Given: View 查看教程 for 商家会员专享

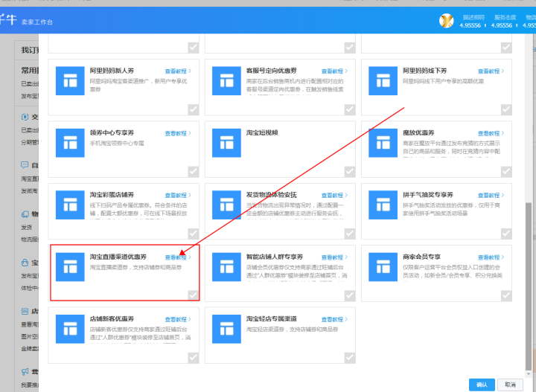Looking at the screenshot, I should point(491,257).
